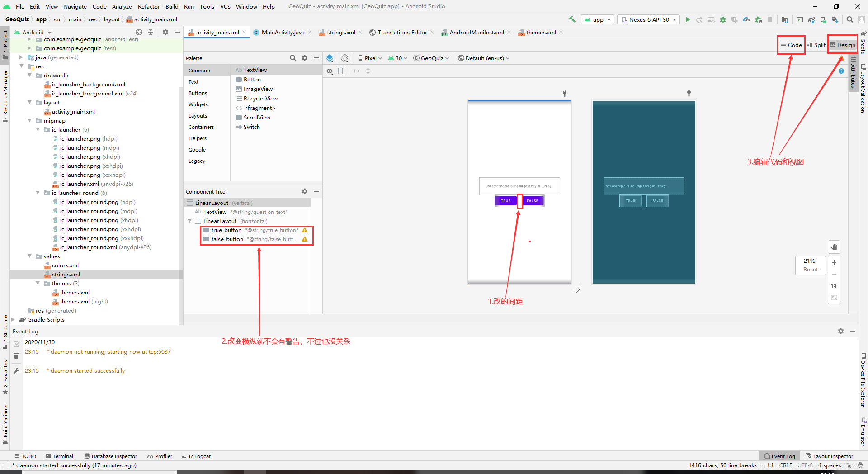Toggle the Layout Validation side tab
The width and height of the screenshot is (868, 474).
pos(863,89)
